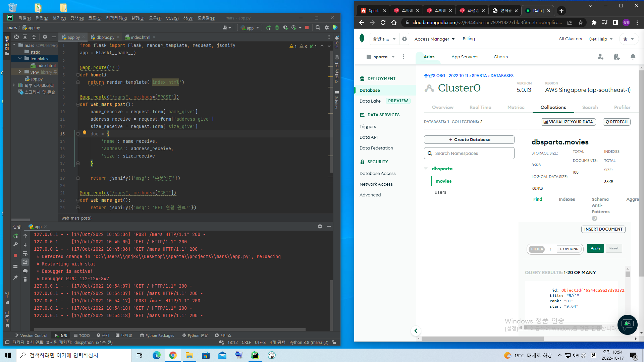Open the Network Access link in the sidebar
This screenshot has height=362, width=644.
[x=376, y=184]
